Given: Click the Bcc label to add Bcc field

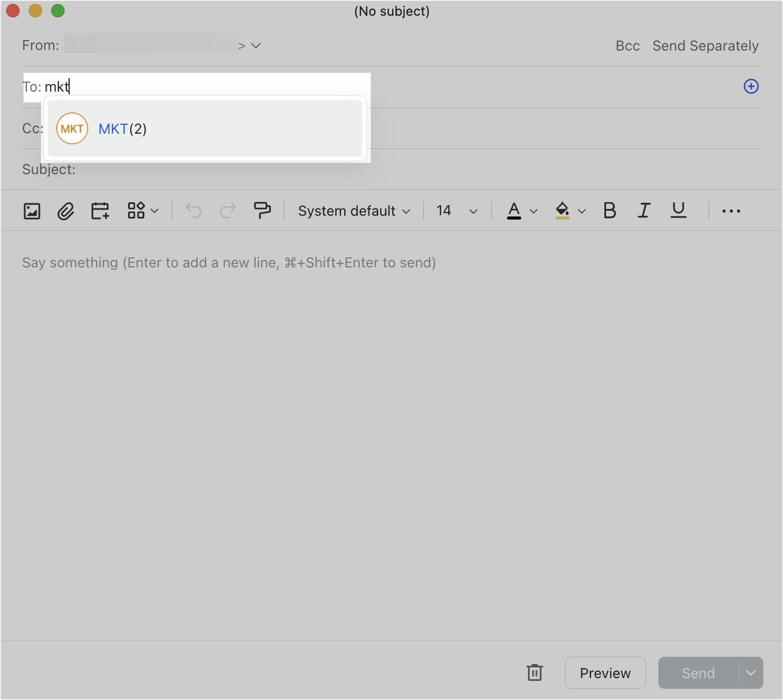Looking at the screenshot, I should tap(627, 46).
